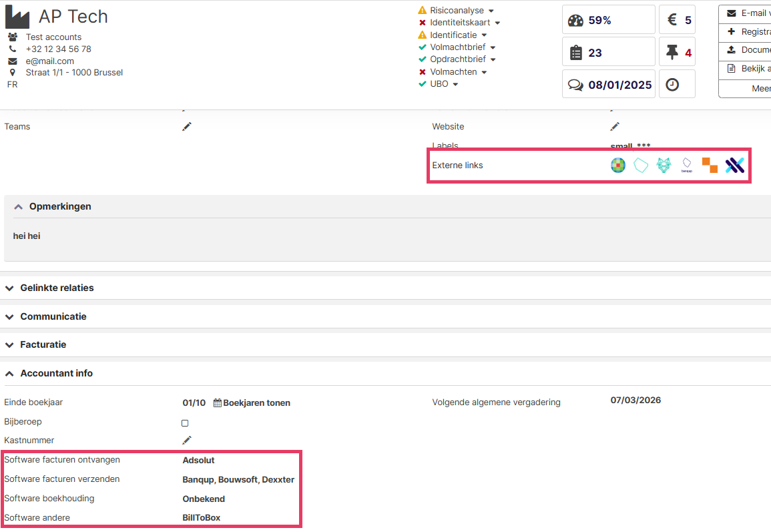Open the 59% dashboard gauge tile
Screen dimensions: 771x532
(x=608, y=19)
